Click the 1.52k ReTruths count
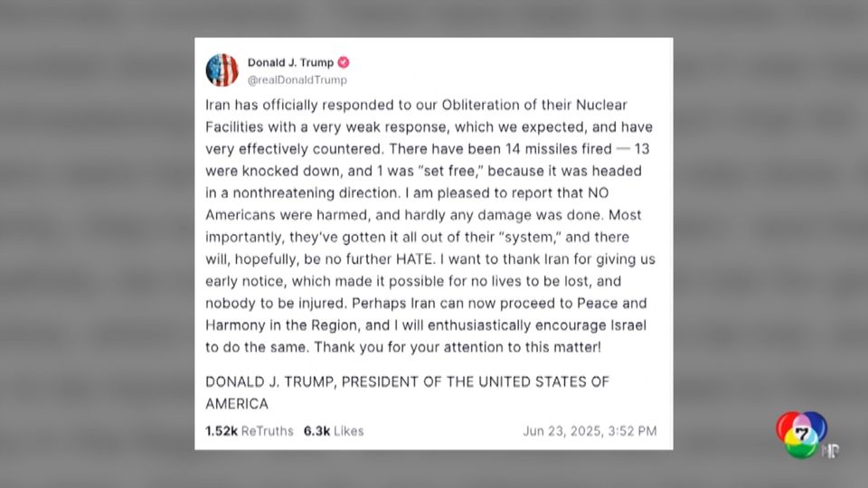Viewport: 868px width, 488px height. (x=250, y=431)
